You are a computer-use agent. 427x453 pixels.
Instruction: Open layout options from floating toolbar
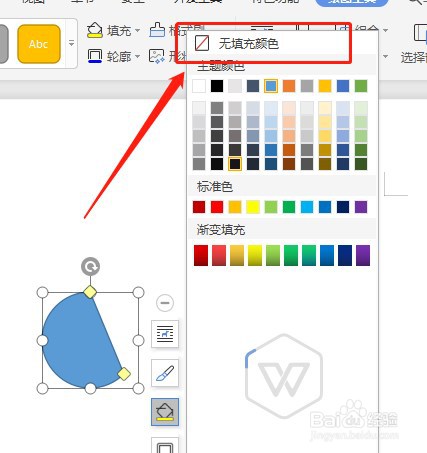pyautogui.click(x=165, y=334)
